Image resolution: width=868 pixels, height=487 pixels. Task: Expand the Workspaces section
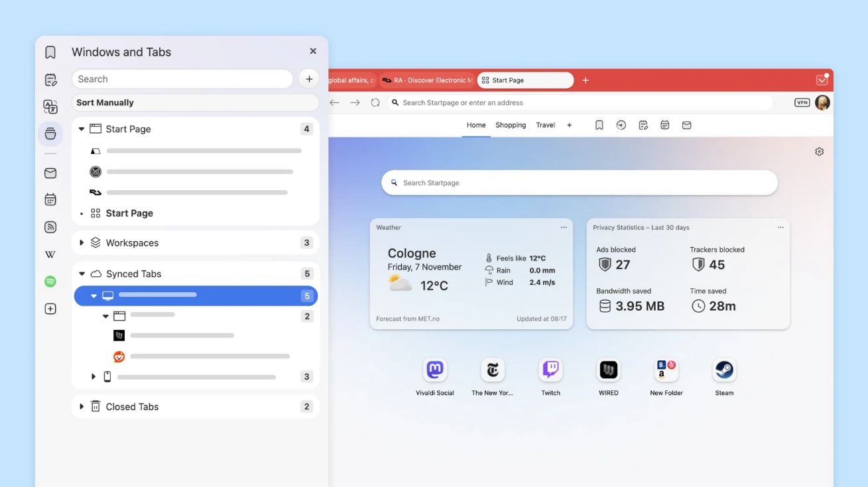[82, 243]
